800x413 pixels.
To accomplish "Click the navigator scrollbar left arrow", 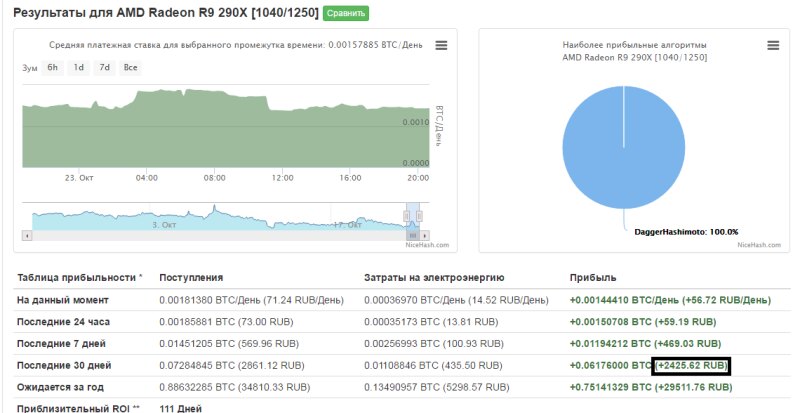I will pyautogui.click(x=27, y=236).
